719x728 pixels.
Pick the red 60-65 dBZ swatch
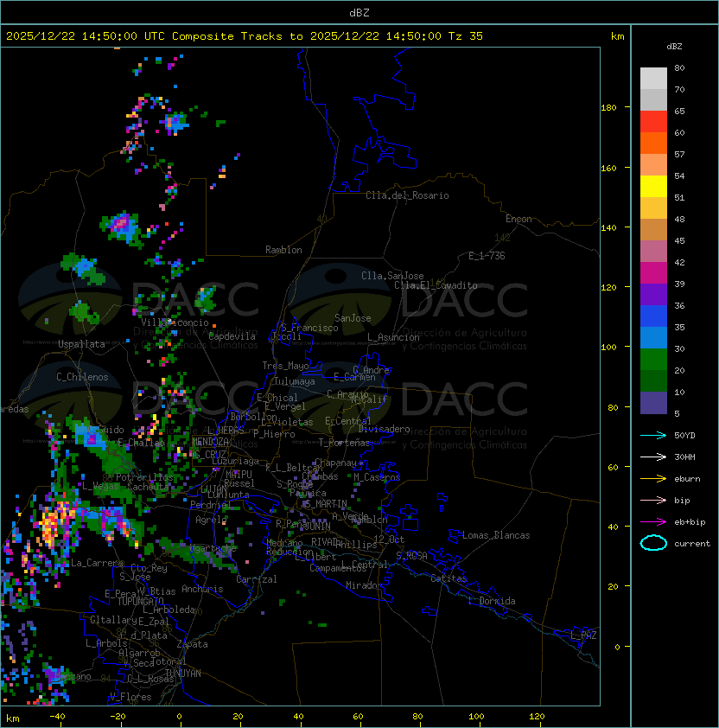tap(653, 122)
